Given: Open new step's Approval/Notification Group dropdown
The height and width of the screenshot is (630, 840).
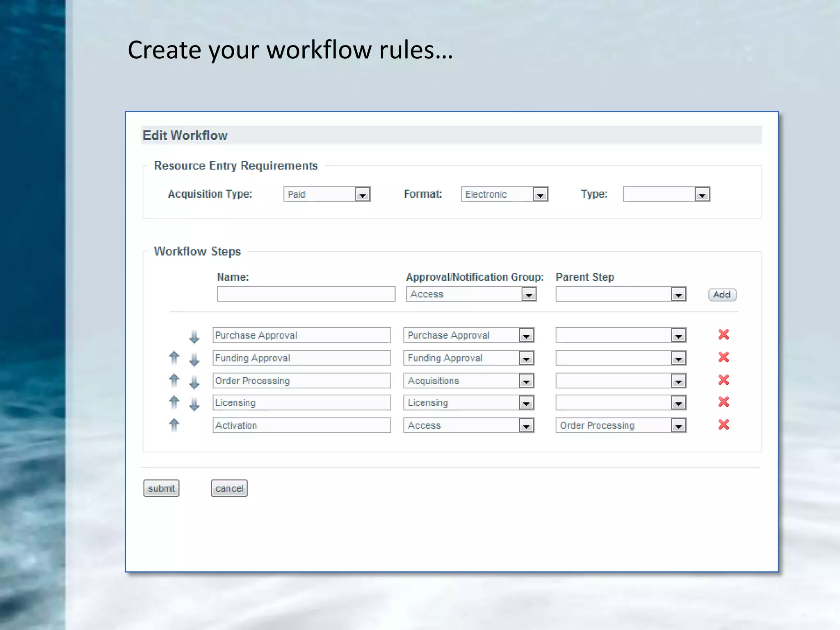Looking at the screenshot, I should point(529,294).
